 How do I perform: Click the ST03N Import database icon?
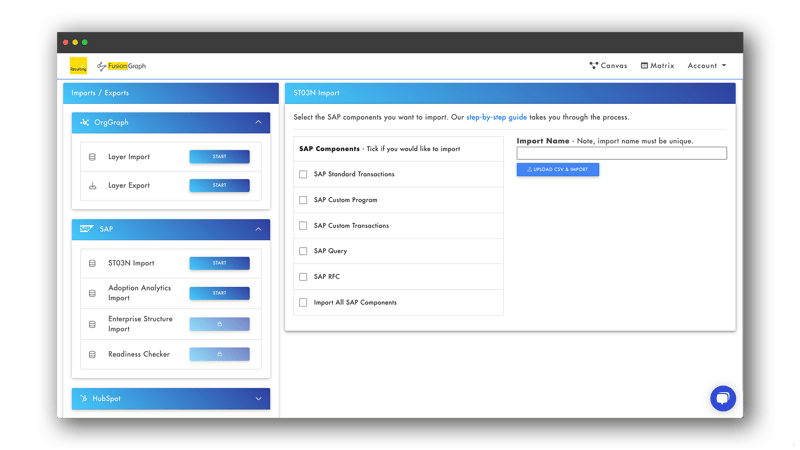tap(92, 263)
